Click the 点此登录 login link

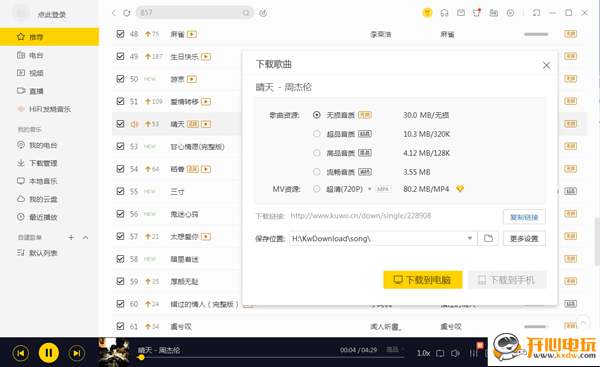tap(52, 15)
